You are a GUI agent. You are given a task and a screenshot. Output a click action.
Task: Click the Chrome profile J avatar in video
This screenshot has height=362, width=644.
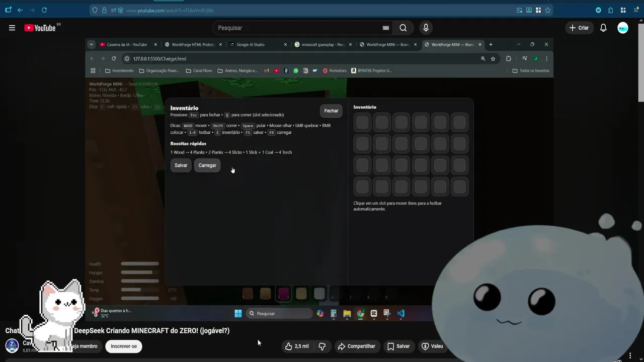click(x=536, y=59)
